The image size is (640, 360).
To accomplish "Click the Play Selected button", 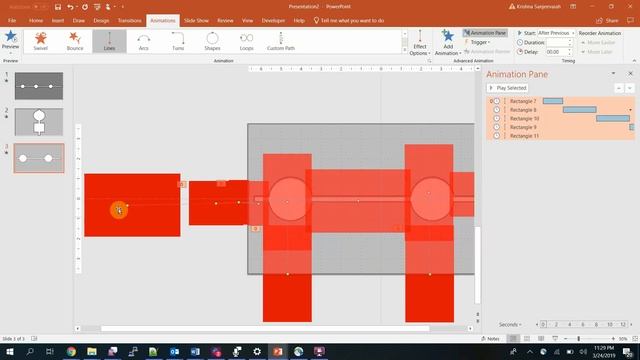I will tap(507, 88).
